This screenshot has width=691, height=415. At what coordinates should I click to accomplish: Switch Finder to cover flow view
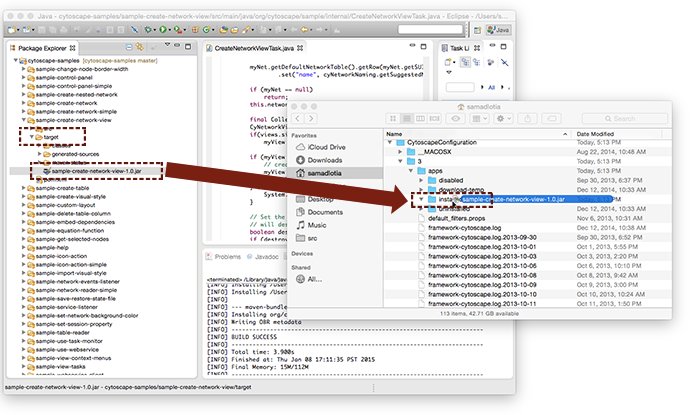coord(435,119)
